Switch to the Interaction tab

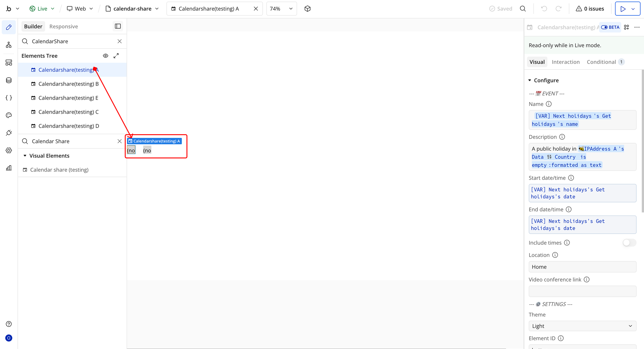[566, 62]
